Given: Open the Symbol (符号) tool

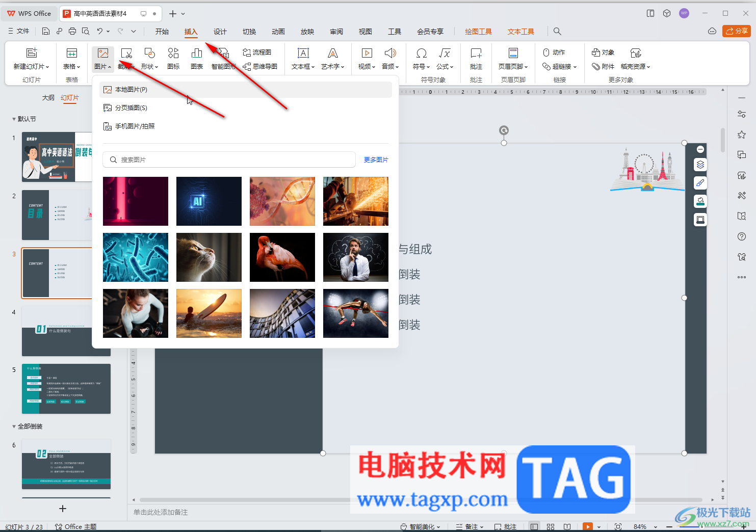Looking at the screenshot, I should coord(422,53).
